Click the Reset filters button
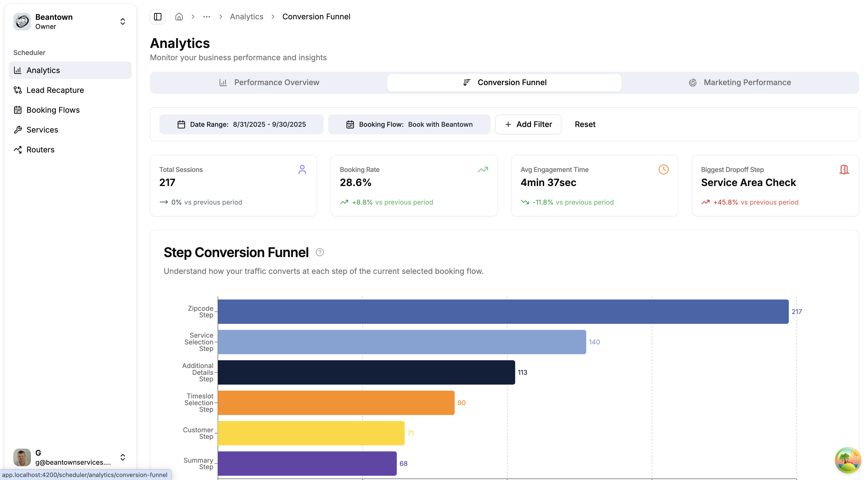 (585, 124)
